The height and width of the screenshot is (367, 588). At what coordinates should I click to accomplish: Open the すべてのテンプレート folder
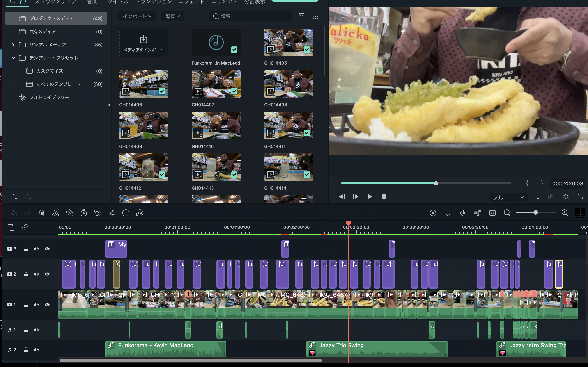[56, 84]
